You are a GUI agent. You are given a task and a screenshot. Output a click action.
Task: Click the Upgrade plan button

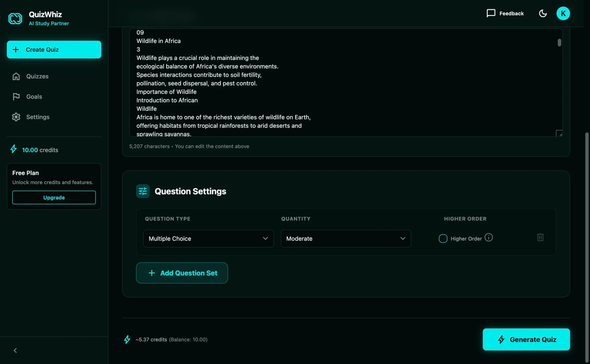pos(54,197)
